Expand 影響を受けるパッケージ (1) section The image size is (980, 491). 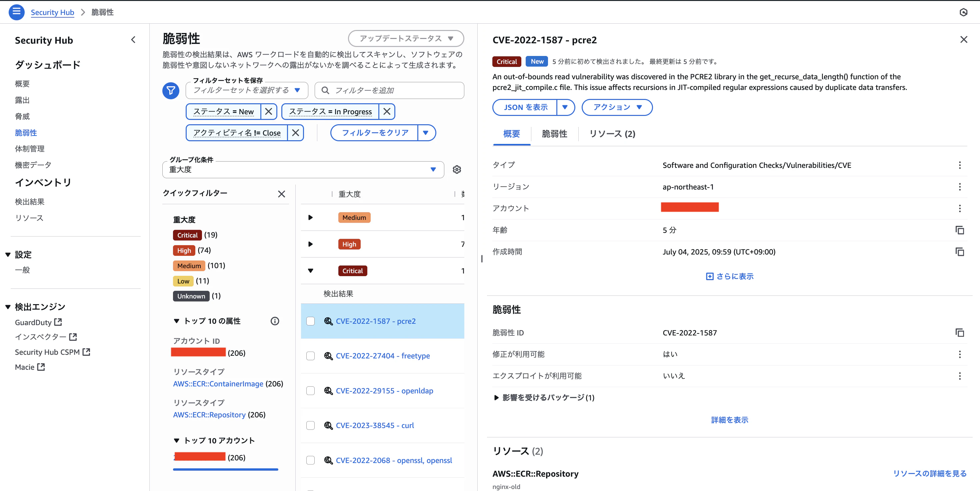(x=544, y=397)
